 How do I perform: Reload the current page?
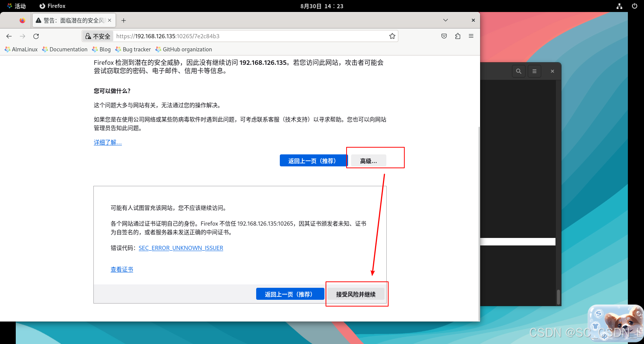[36, 36]
